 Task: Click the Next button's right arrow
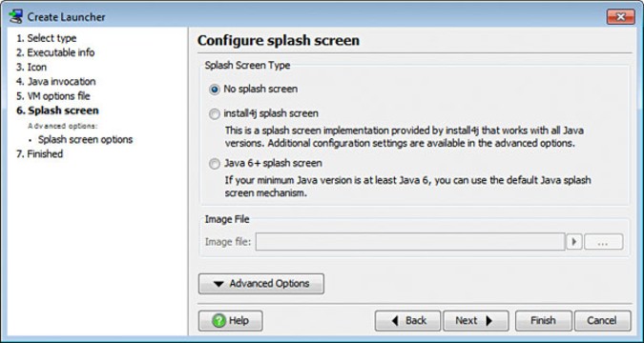tap(488, 321)
